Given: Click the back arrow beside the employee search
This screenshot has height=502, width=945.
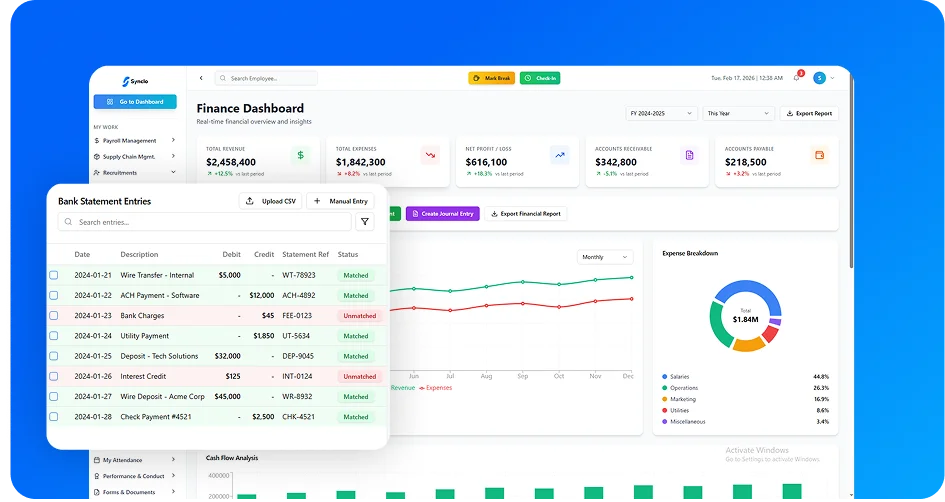Looking at the screenshot, I should pos(201,78).
